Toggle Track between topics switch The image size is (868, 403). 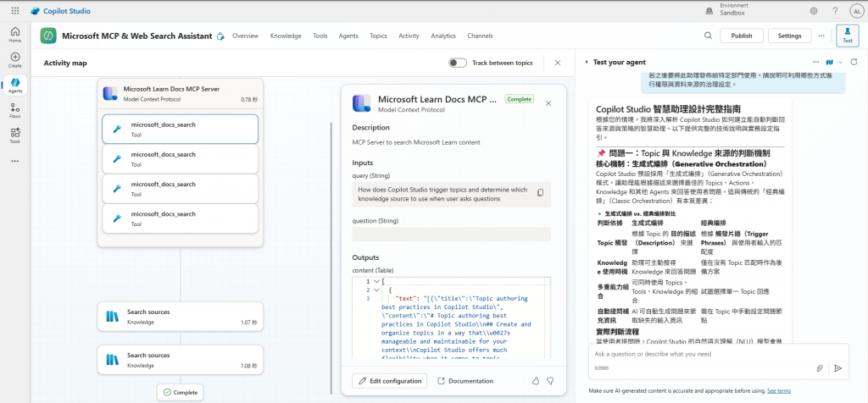tap(458, 63)
